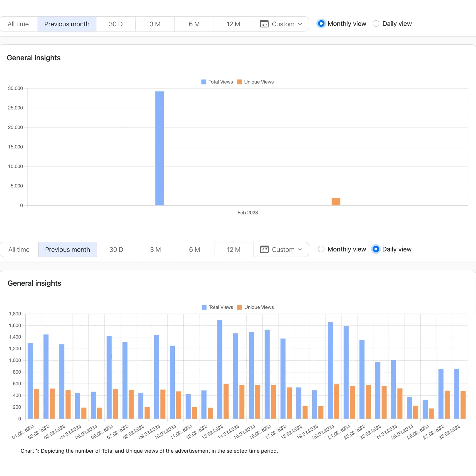
Task: Open top Custom date range dropdown chevron
Action: click(300, 24)
